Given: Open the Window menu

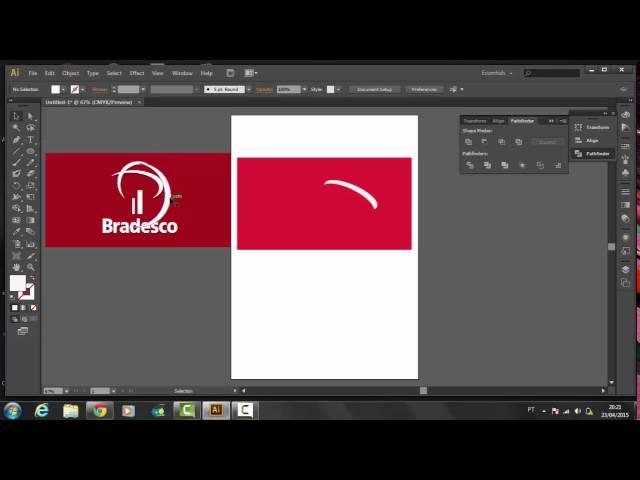Looking at the screenshot, I should [x=182, y=73].
